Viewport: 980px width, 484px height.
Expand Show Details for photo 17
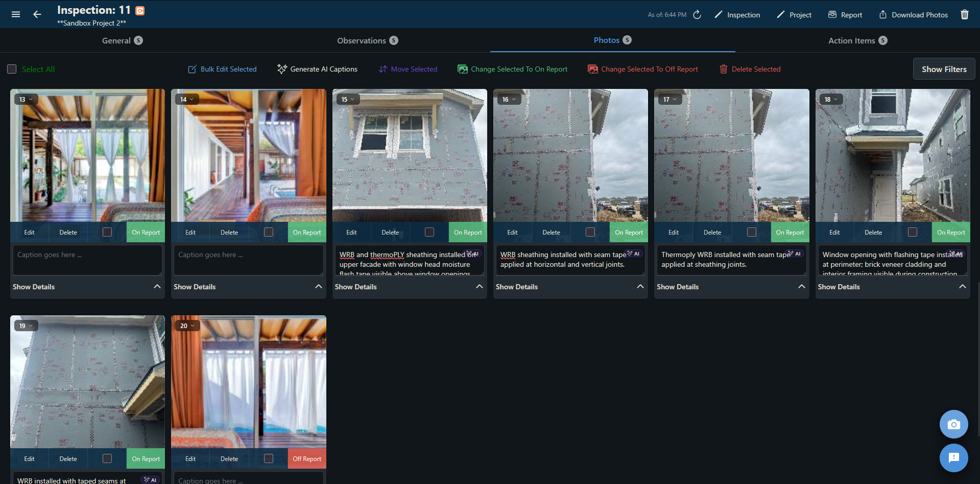click(x=731, y=287)
